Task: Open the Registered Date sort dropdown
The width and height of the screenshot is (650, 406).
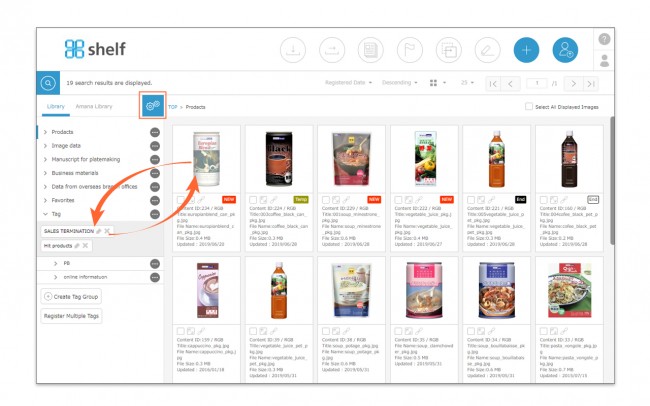Action: 348,83
